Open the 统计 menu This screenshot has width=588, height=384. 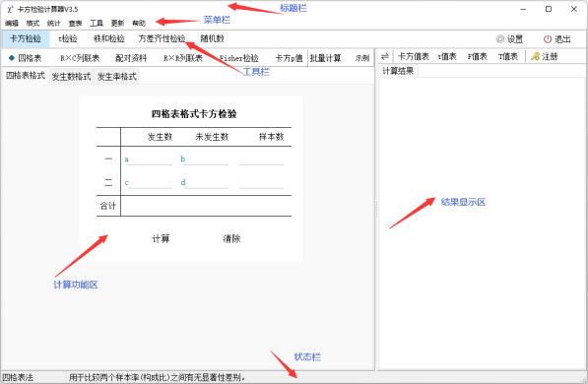coord(53,24)
